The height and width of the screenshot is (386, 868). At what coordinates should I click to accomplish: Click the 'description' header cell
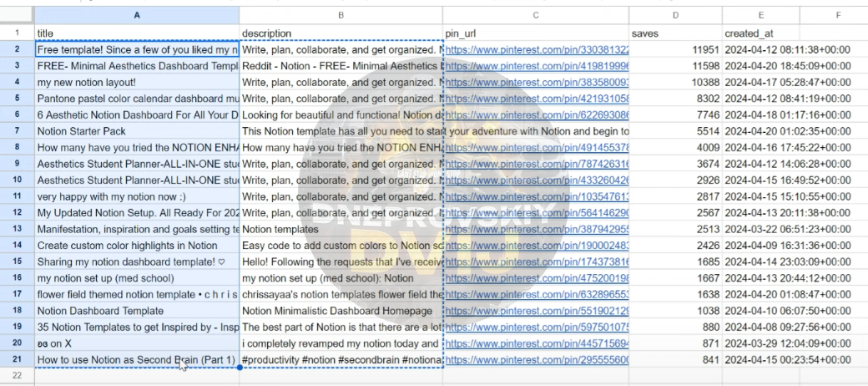click(341, 33)
